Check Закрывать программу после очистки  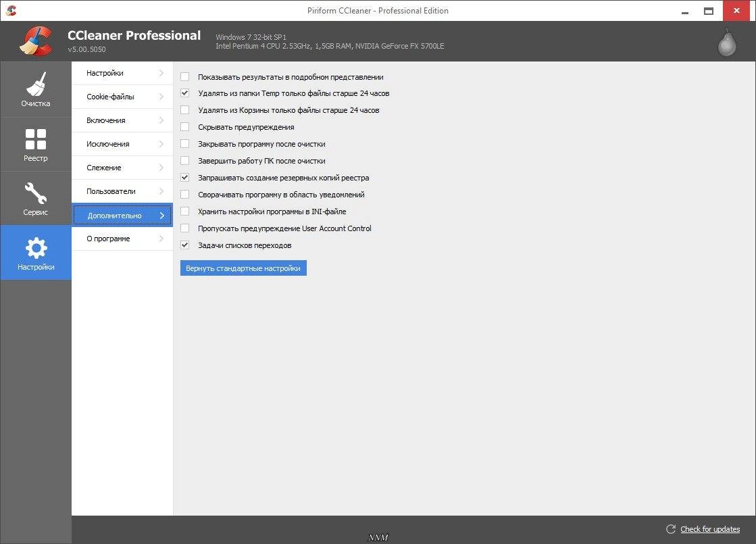(x=184, y=144)
